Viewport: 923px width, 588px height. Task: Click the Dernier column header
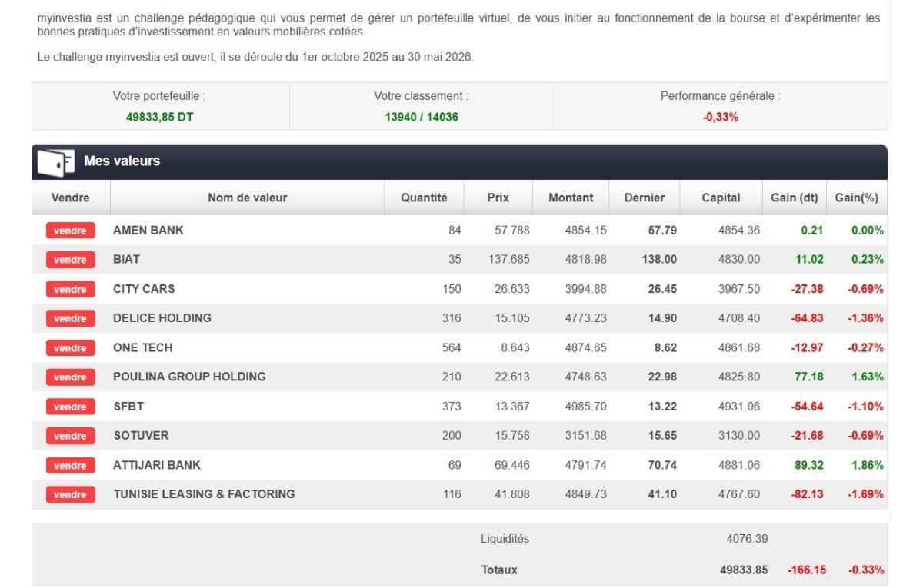tap(645, 198)
